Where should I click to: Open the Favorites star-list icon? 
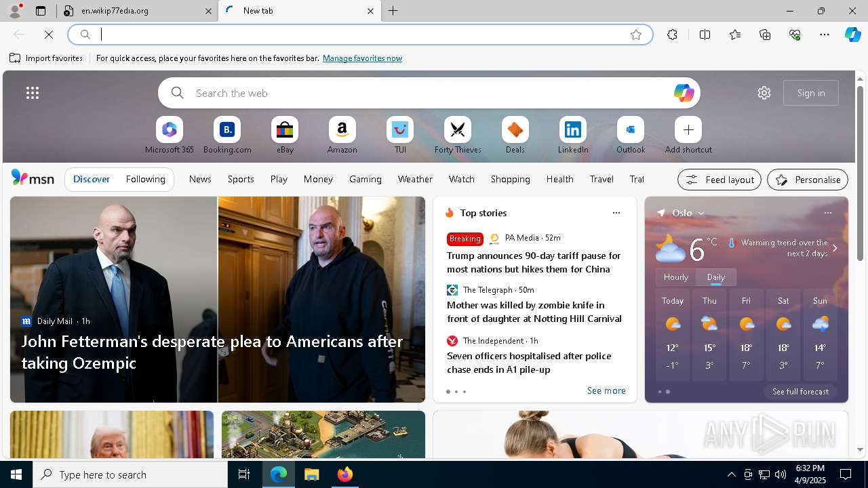tap(735, 35)
